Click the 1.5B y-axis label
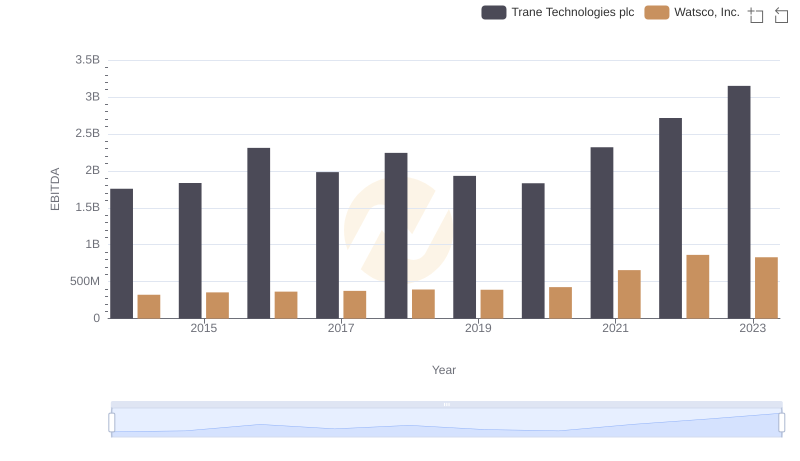 pyautogui.click(x=87, y=208)
